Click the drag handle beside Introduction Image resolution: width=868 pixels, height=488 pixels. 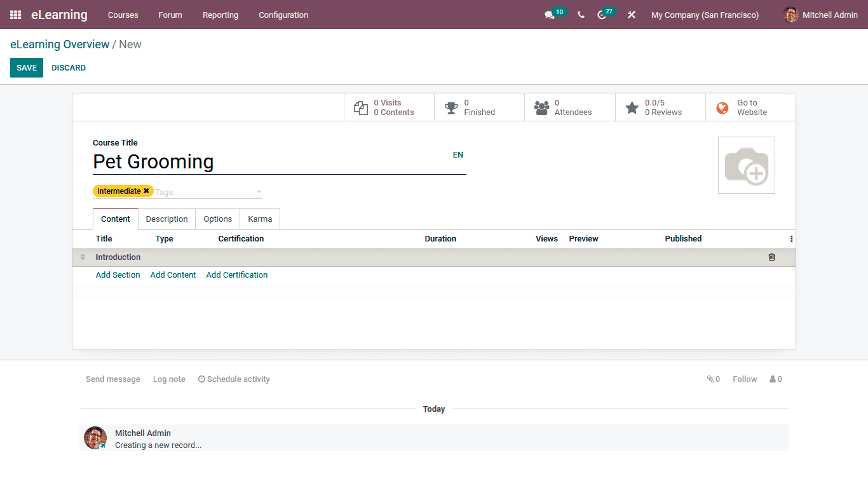pos(83,257)
